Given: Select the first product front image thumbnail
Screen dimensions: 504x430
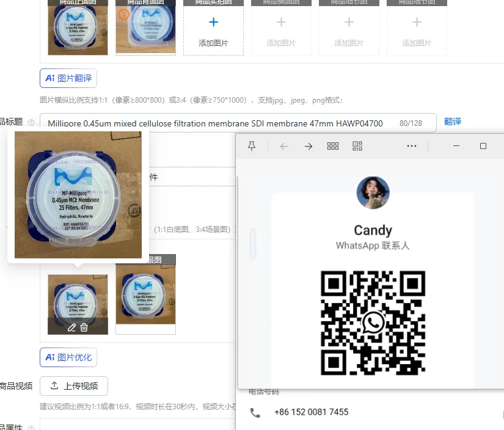Looking at the screenshot, I should (x=78, y=31).
